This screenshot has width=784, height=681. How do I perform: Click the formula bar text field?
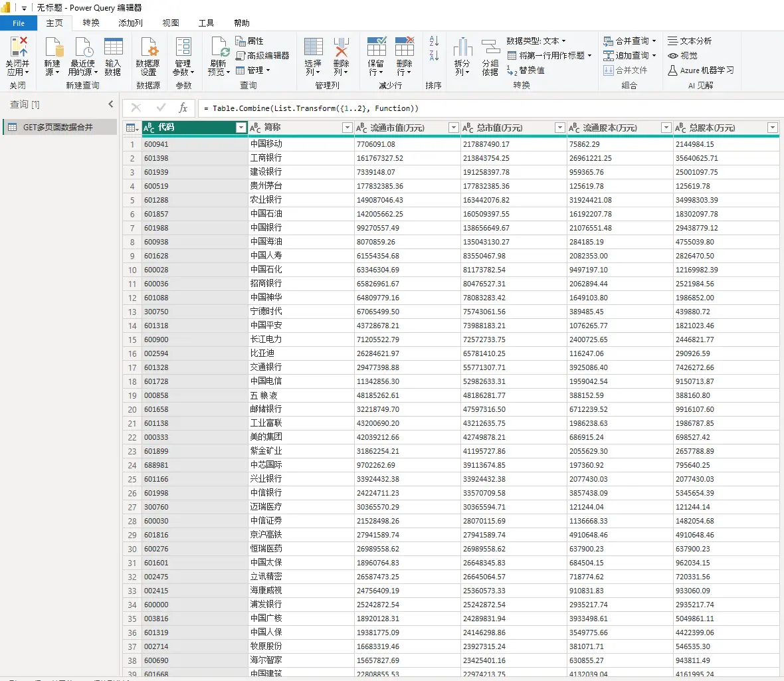point(490,108)
